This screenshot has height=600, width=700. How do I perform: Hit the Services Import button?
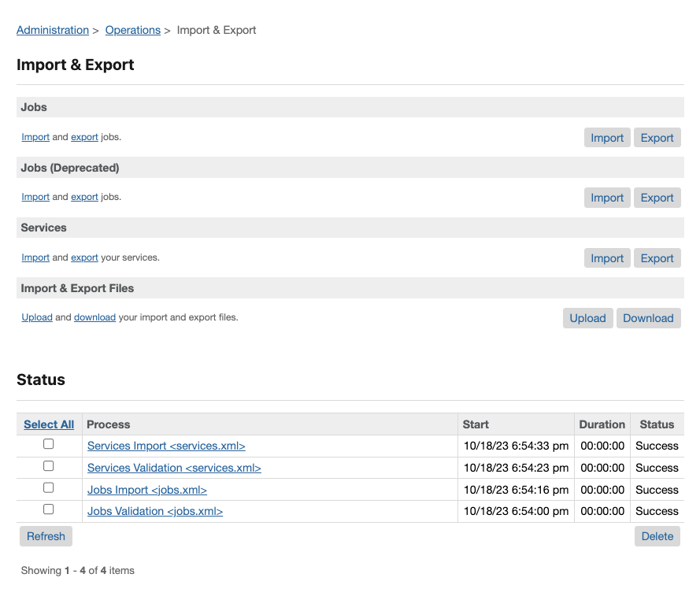click(x=607, y=258)
